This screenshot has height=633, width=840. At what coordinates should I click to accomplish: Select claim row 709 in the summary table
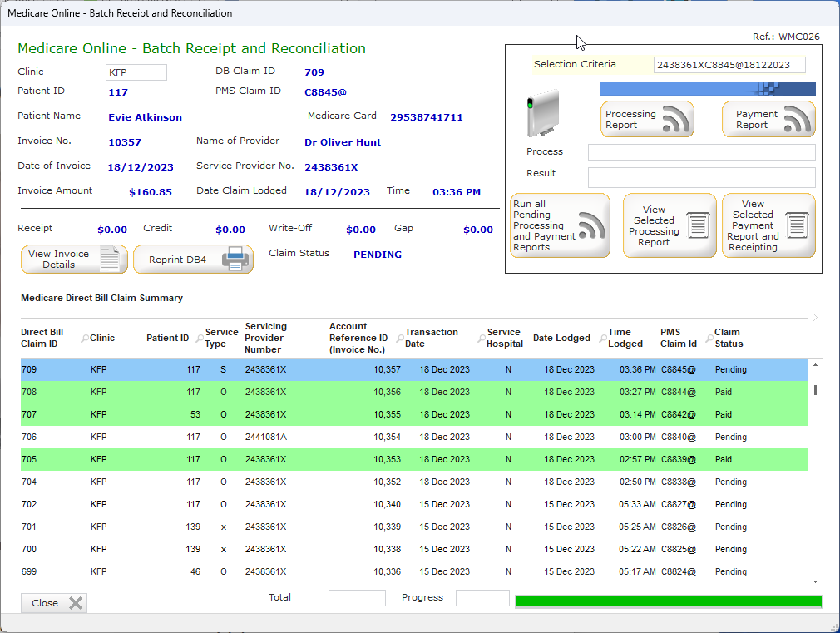414,370
